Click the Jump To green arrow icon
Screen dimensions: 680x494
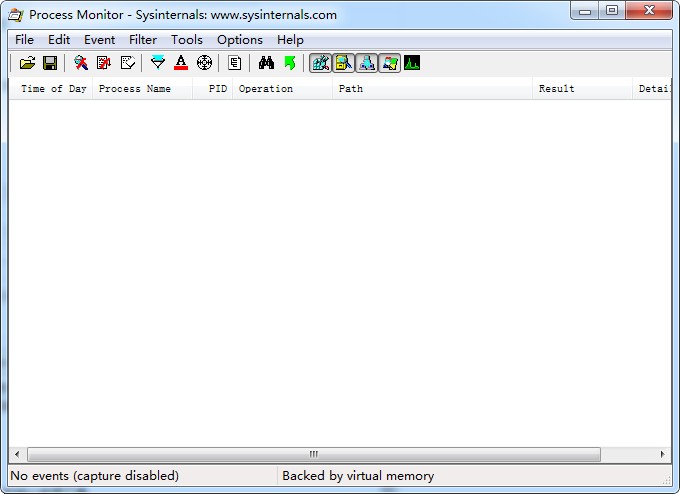[x=289, y=63]
